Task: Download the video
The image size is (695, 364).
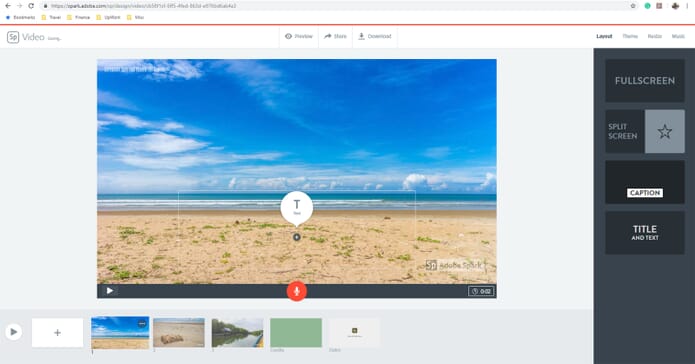Action: point(375,36)
